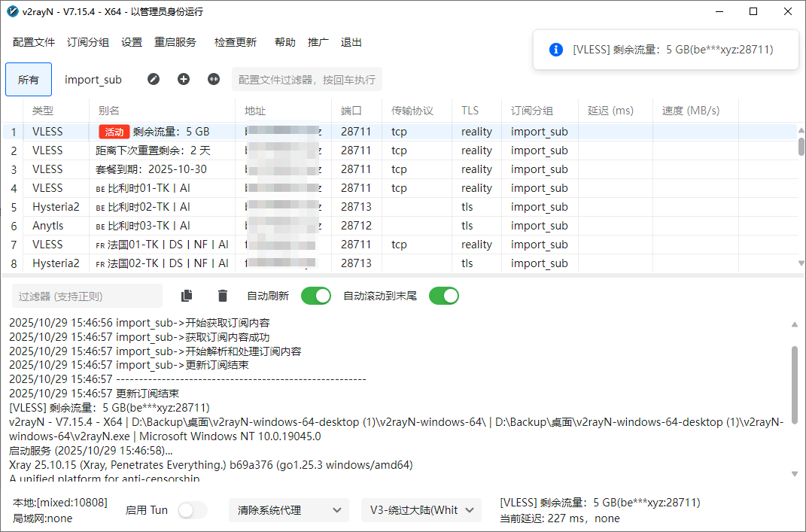Click the blue info icon in notification

(x=556, y=50)
